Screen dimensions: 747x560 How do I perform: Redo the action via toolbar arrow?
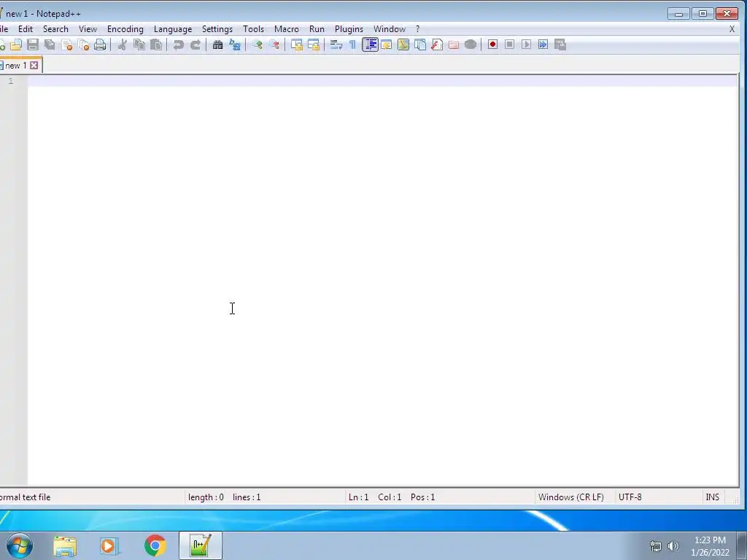[x=196, y=44]
